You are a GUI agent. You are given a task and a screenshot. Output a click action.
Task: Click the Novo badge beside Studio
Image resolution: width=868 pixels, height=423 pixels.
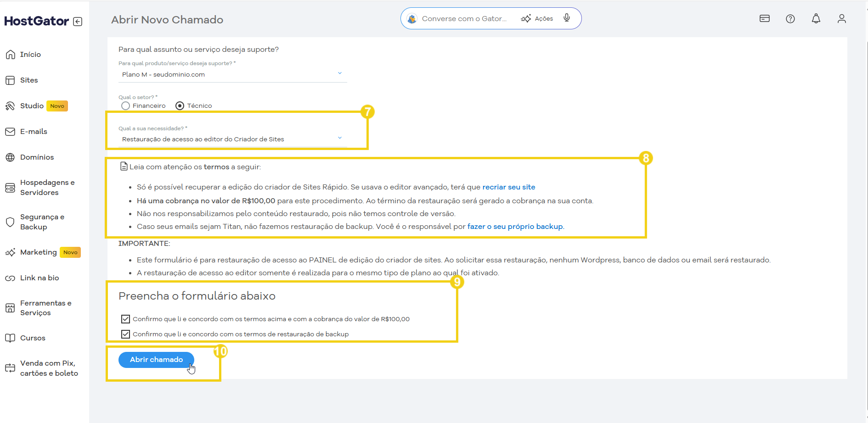57,106
